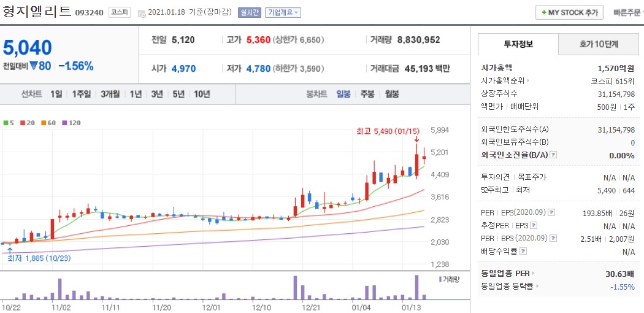Click the 코스피 market badge
The width and height of the screenshot is (644, 313).
120,12
